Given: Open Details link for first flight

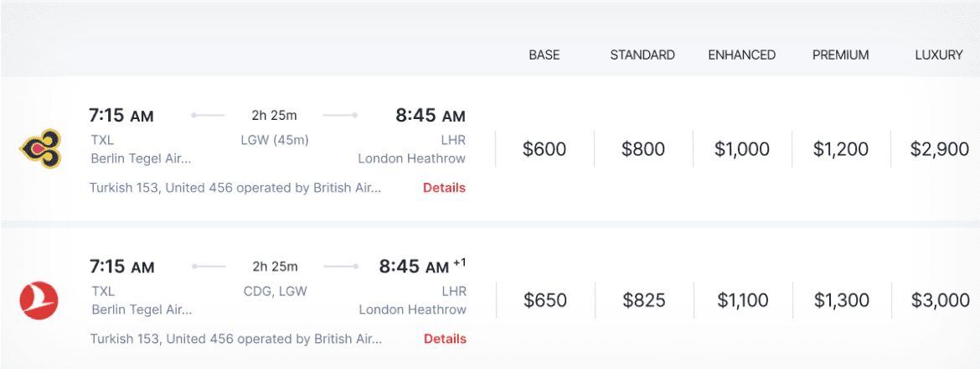Looking at the screenshot, I should pyautogui.click(x=444, y=188).
